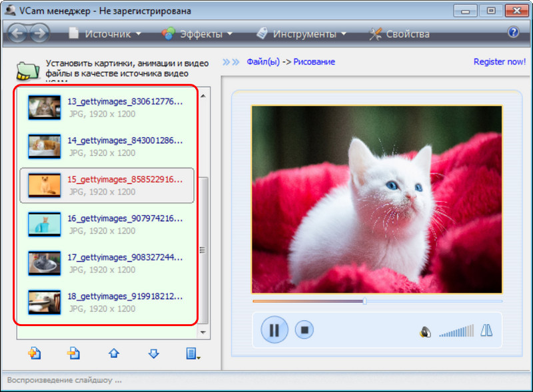
Task: Click thumbnail of image 16 blue background
Action: click(x=45, y=224)
